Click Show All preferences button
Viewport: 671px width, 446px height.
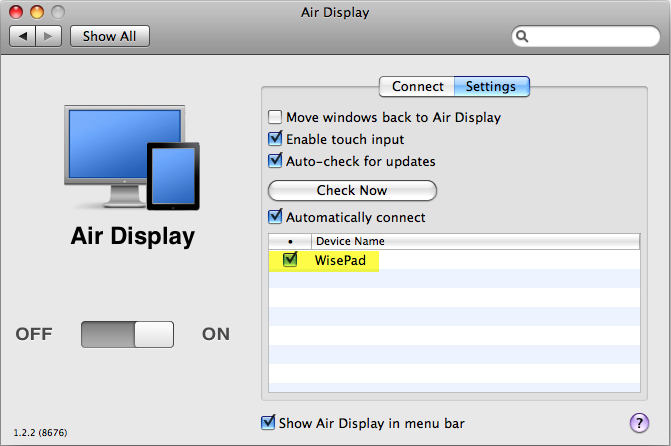point(110,36)
